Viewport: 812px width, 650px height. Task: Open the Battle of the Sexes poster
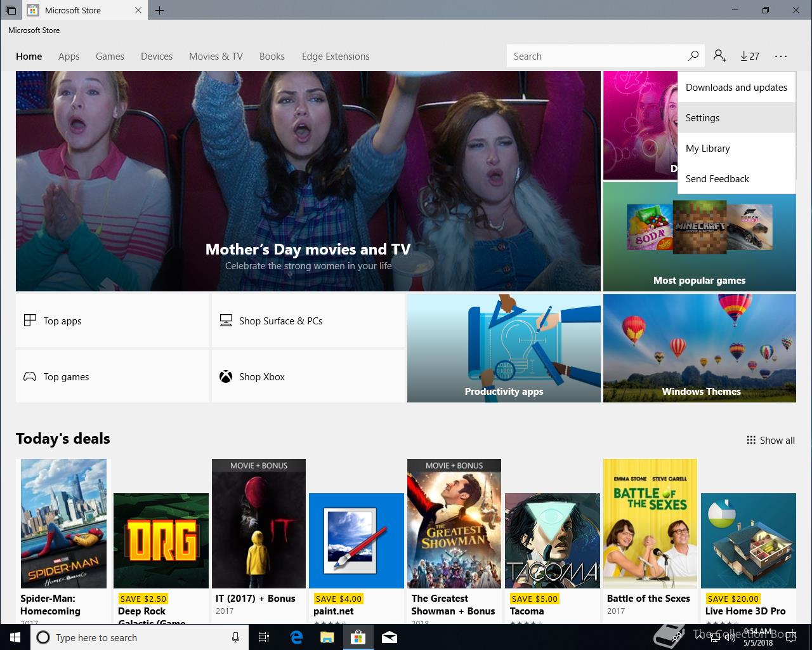[x=650, y=524]
